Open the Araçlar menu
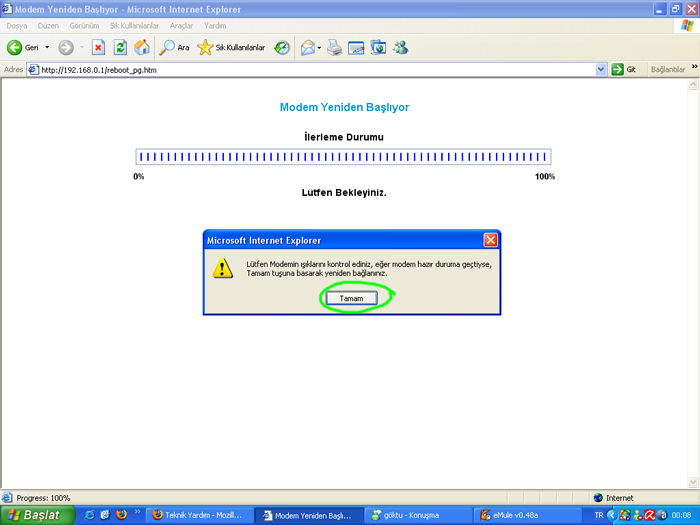 click(181, 26)
